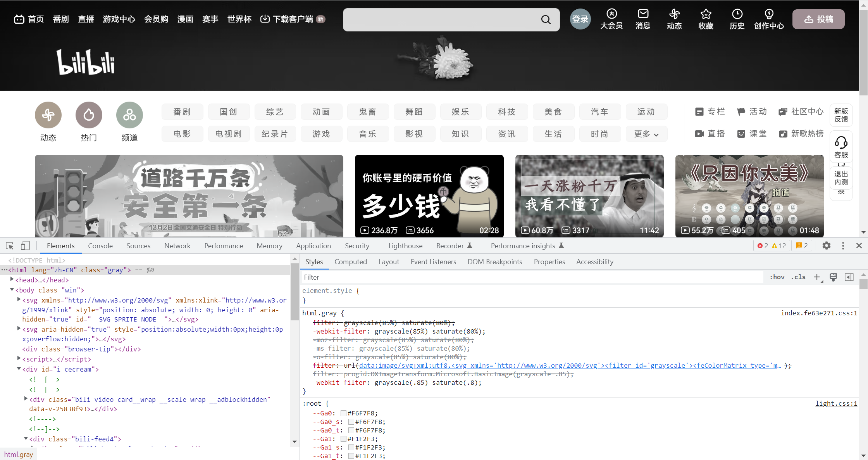Click the --Ga0 color swatch
Image resolution: width=868 pixels, height=460 pixels.
(x=343, y=413)
